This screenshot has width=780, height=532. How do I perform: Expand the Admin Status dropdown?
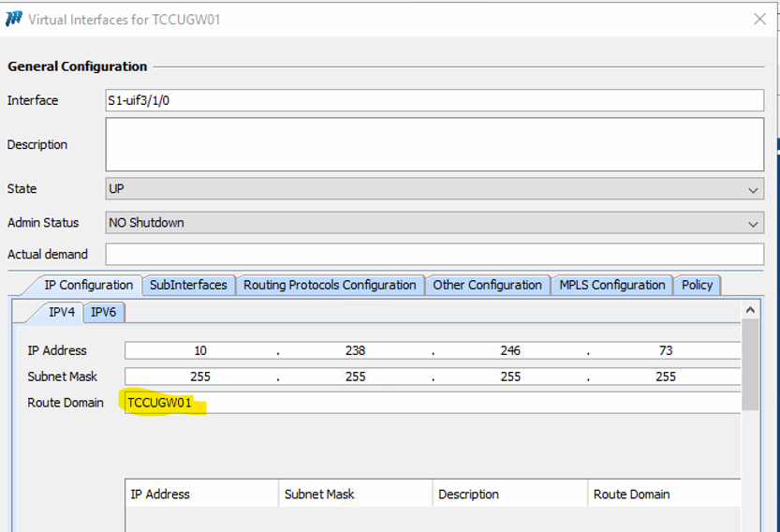click(434, 223)
